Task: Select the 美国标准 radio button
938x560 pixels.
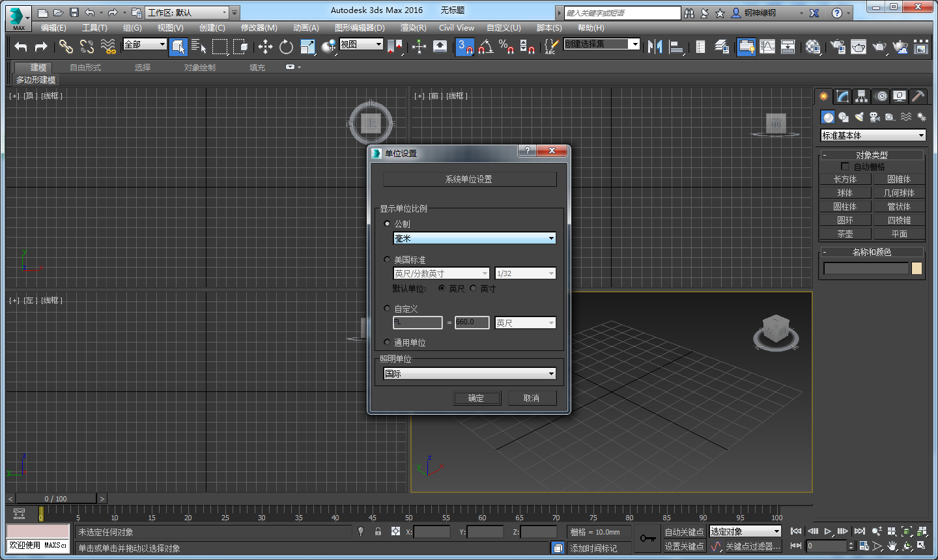Action: point(387,259)
